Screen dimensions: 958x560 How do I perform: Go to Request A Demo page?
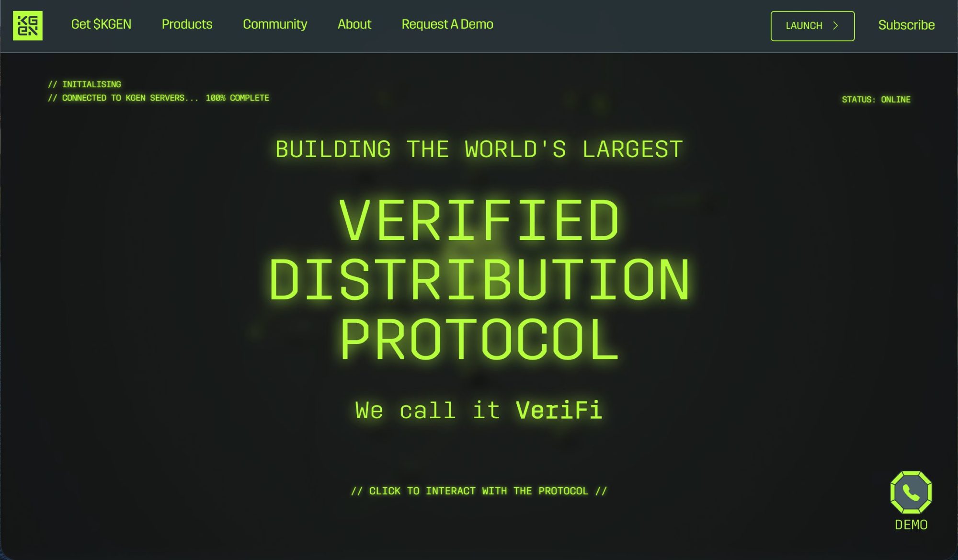[447, 24]
